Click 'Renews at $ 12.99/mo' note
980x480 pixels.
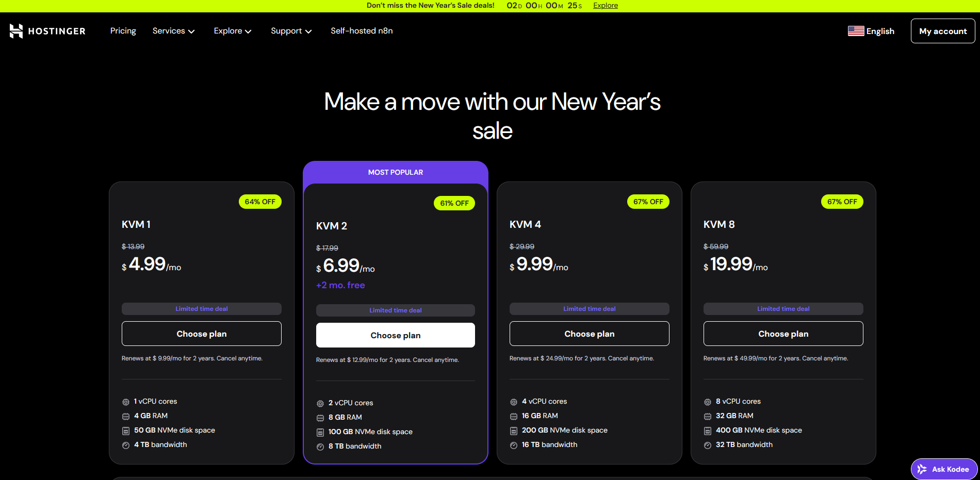tap(387, 360)
